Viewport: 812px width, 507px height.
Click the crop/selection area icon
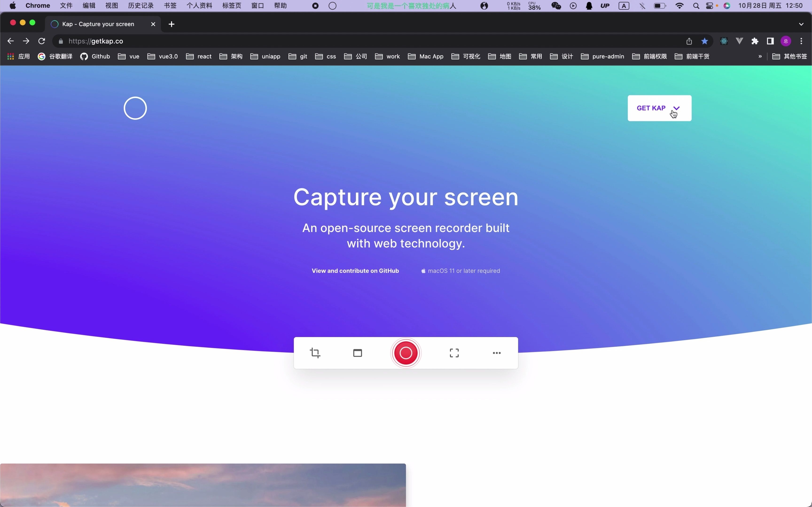(315, 352)
